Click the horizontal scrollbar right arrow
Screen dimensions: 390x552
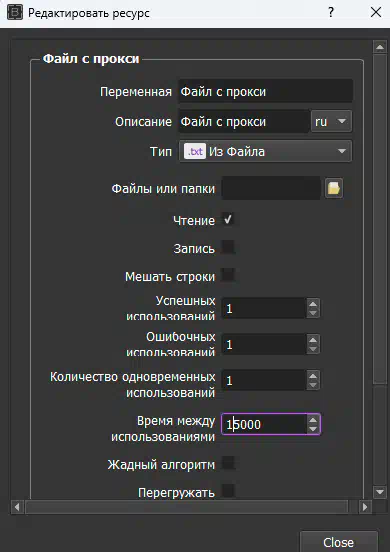(365, 507)
